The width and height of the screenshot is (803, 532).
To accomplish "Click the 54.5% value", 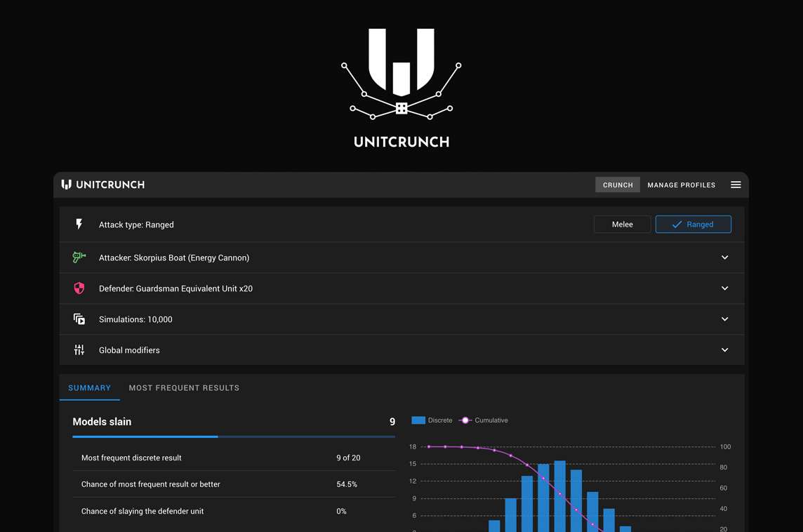I will (x=347, y=484).
